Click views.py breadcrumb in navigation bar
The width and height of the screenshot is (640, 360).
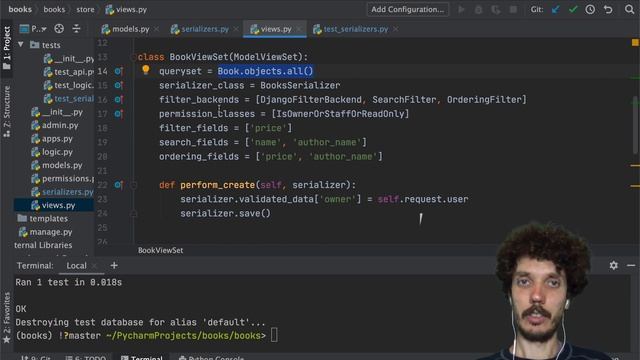[x=126, y=9]
